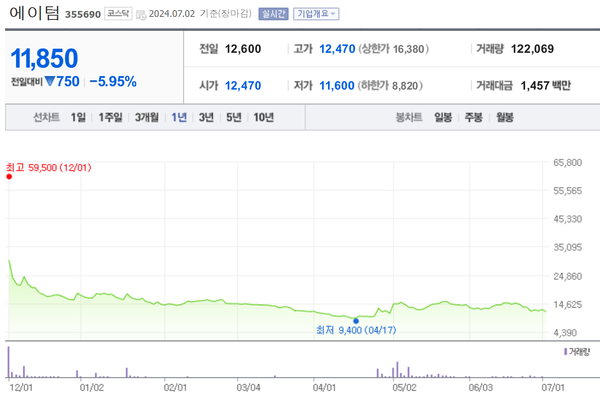Open the 기업개요 dropdown
This screenshot has height=396, width=600.
[316, 14]
